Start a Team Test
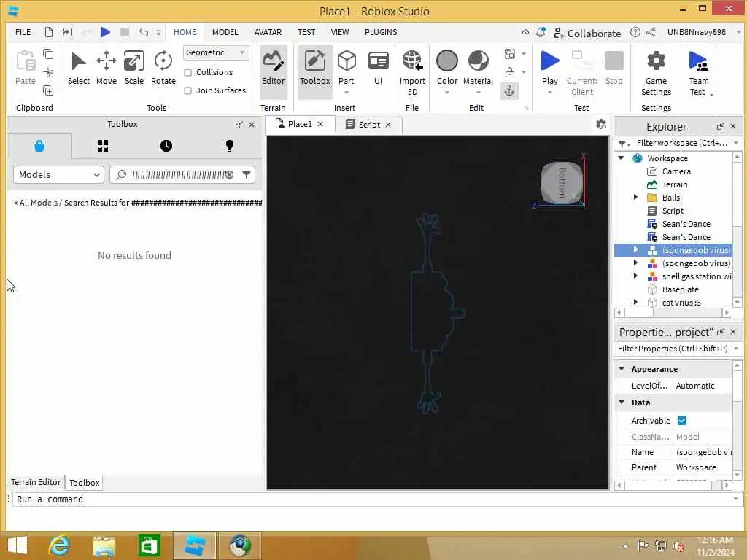Image resolution: width=747 pixels, height=560 pixels. pos(699,72)
